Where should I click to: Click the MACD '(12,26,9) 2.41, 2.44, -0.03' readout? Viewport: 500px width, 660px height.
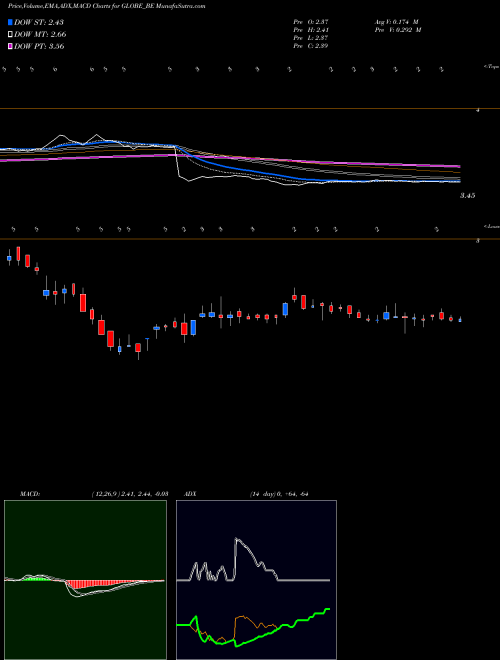(130, 494)
